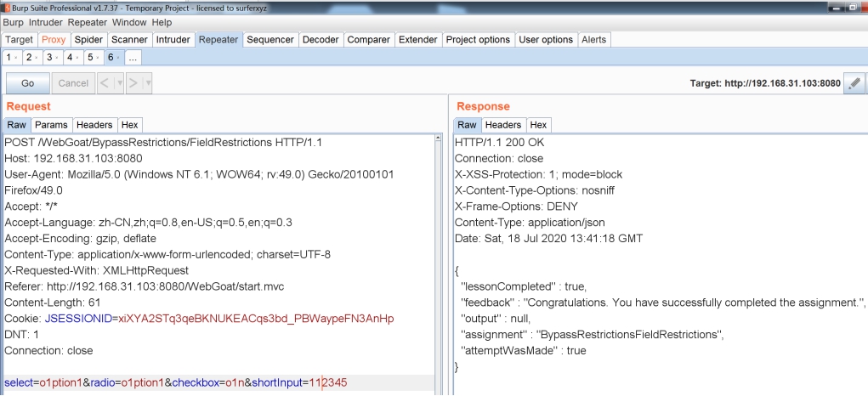868x396 pixels.
Task: Go back to previous request arrow
Action: click(105, 83)
